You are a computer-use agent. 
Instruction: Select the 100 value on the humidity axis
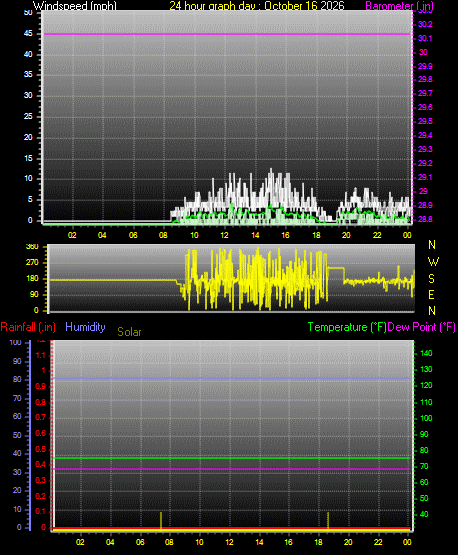16,342
